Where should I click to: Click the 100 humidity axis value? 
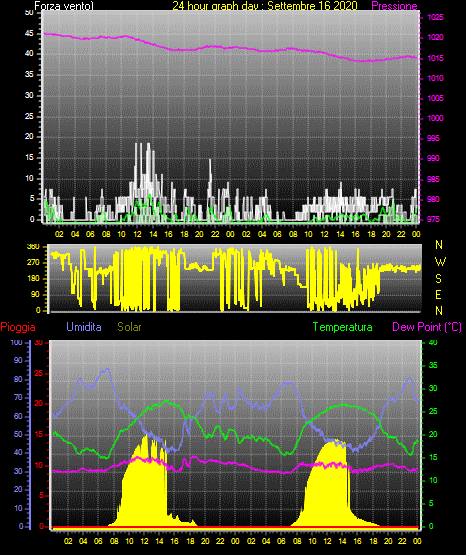click(16, 342)
